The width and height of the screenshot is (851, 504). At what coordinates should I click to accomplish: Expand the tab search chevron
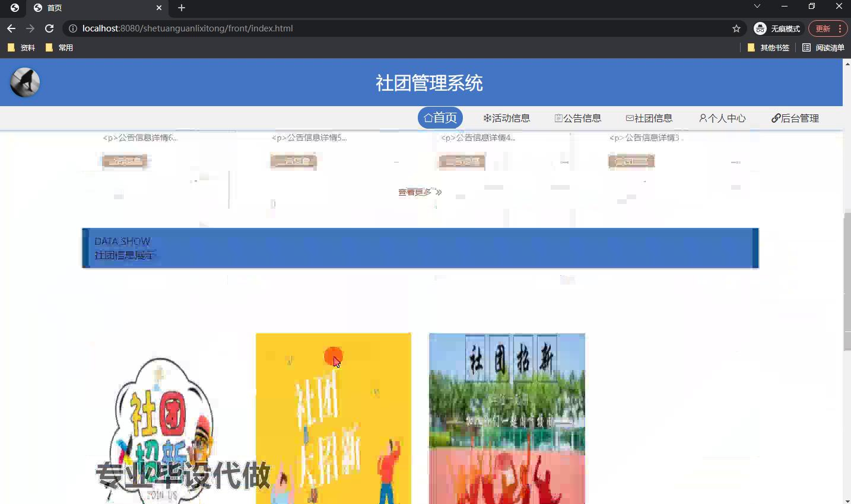point(757,7)
